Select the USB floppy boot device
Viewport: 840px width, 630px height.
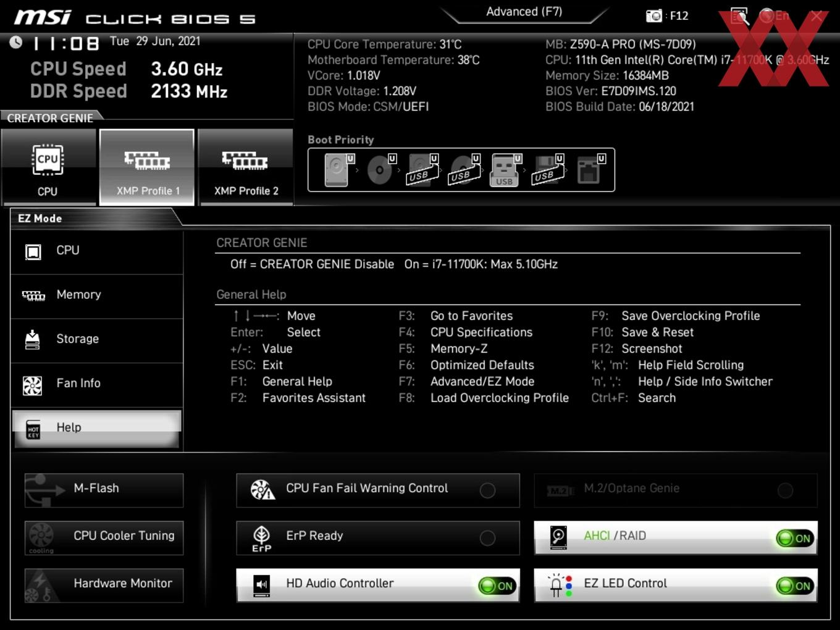coord(547,170)
